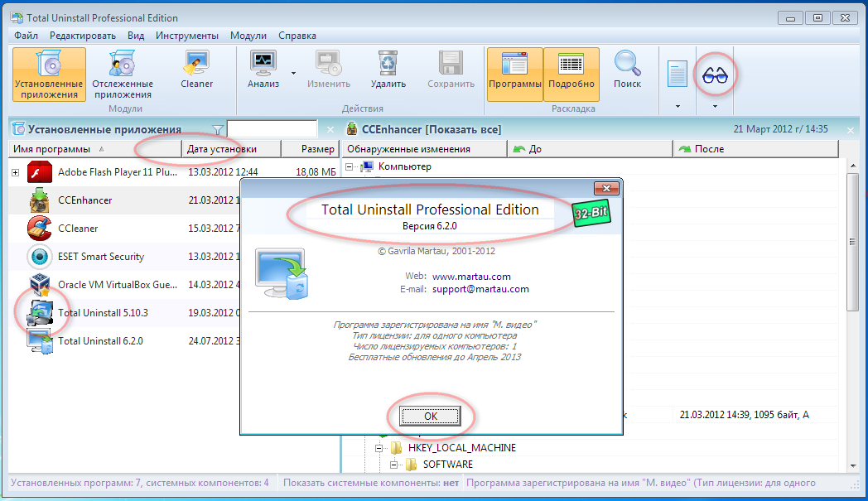Collapse the Компьютер tree node

350,166
